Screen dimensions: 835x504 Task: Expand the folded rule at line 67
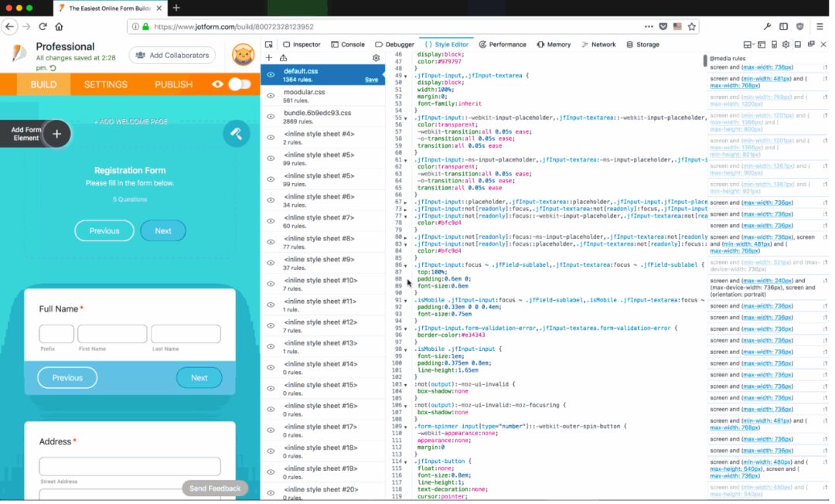(406, 202)
